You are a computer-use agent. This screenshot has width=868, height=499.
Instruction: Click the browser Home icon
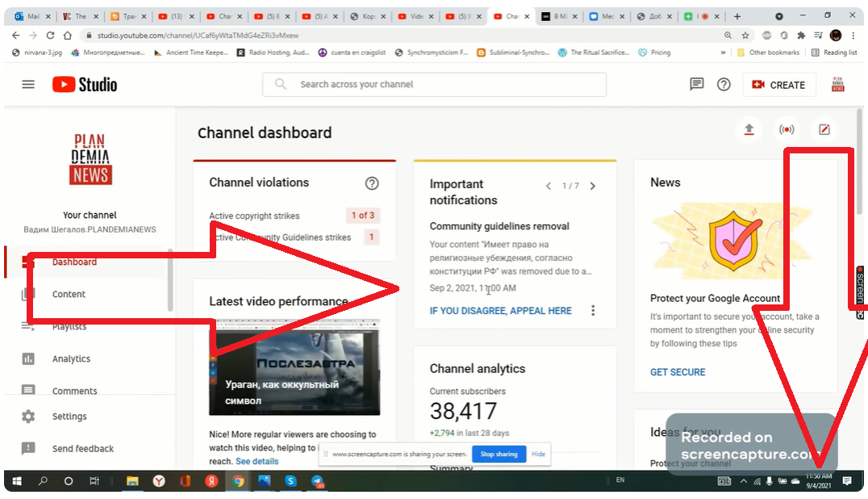coord(68,36)
